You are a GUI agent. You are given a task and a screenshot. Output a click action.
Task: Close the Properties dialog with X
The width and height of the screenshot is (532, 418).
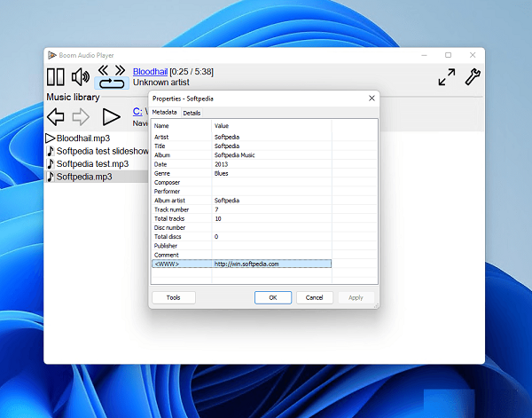[x=370, y=98]
